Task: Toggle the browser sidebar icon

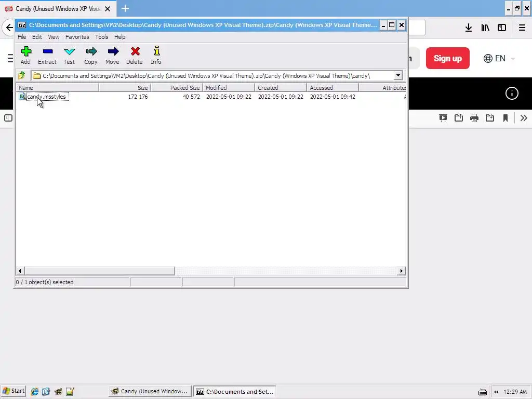Action: 502,28
